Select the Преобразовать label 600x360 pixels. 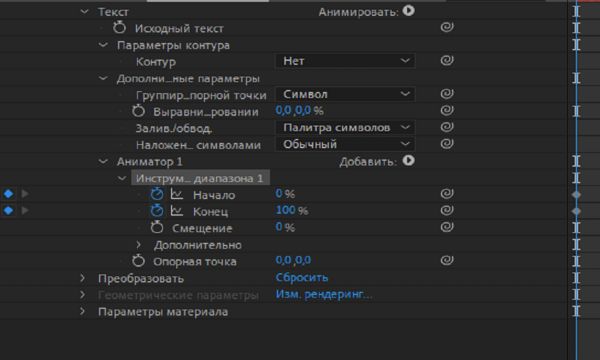(x=141, y=279)
